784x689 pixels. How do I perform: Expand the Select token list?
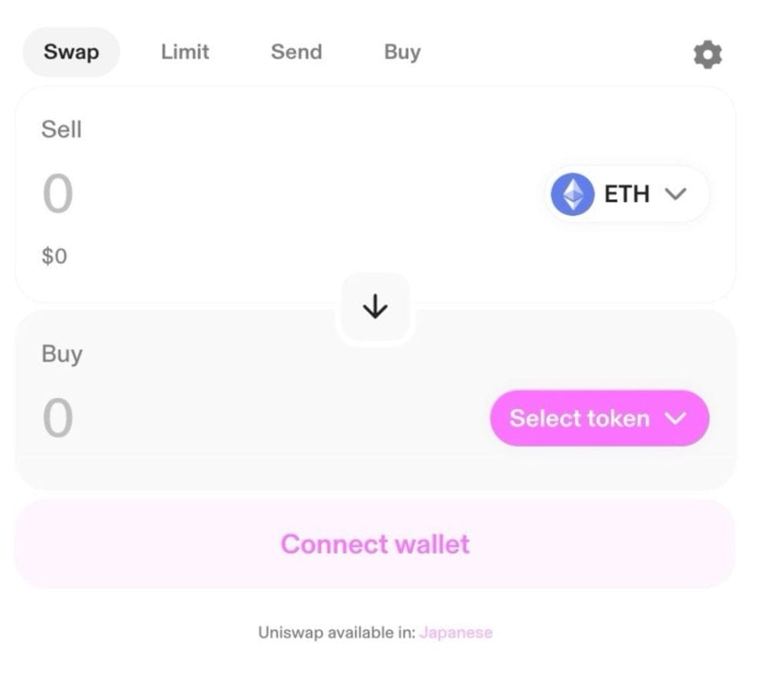599,418
